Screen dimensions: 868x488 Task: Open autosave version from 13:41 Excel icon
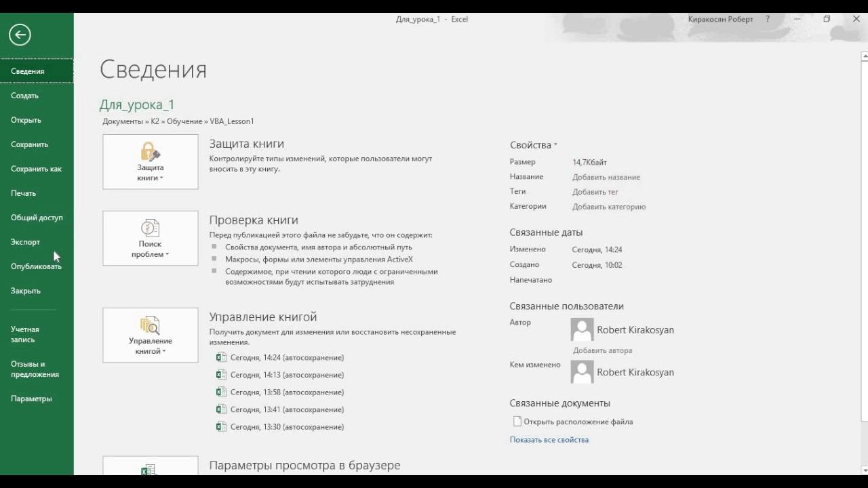[220, 409]
